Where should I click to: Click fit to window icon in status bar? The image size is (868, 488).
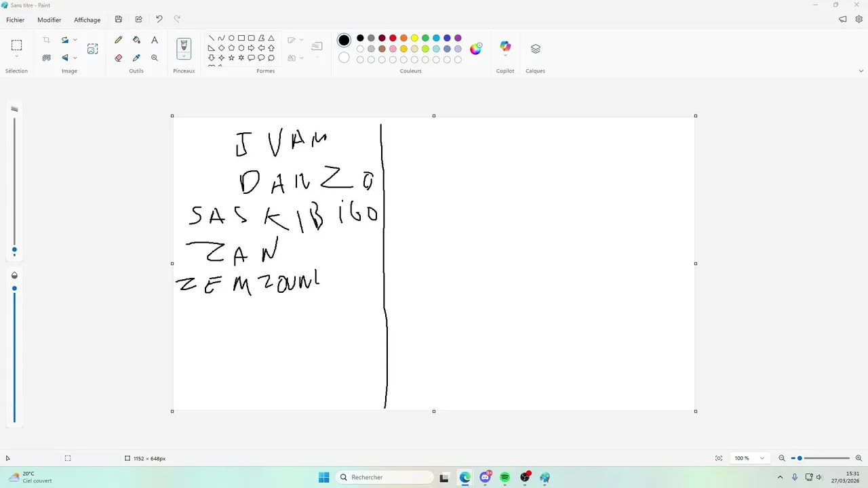719,458
